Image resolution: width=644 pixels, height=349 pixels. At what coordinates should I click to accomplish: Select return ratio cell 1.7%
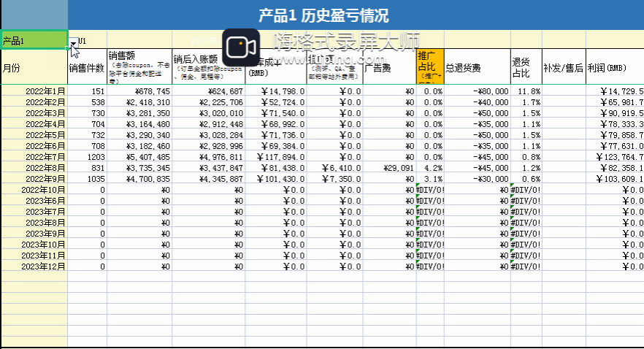click(x=526, y=102)
